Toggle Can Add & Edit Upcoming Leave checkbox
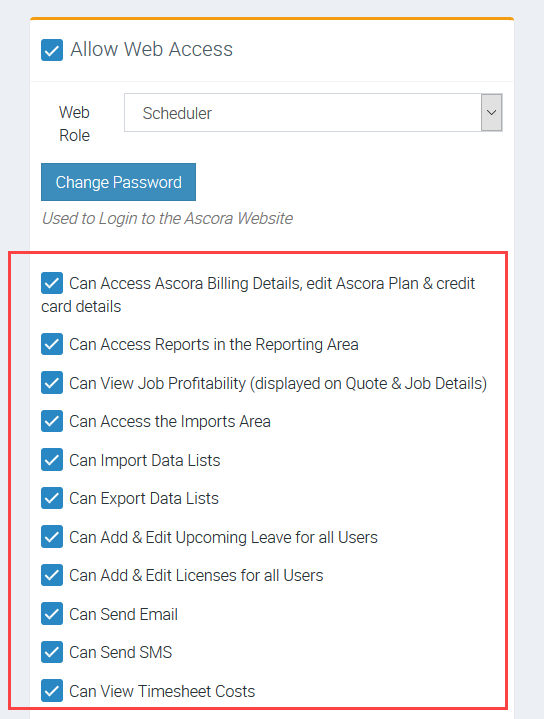 (x=52, y=537)
